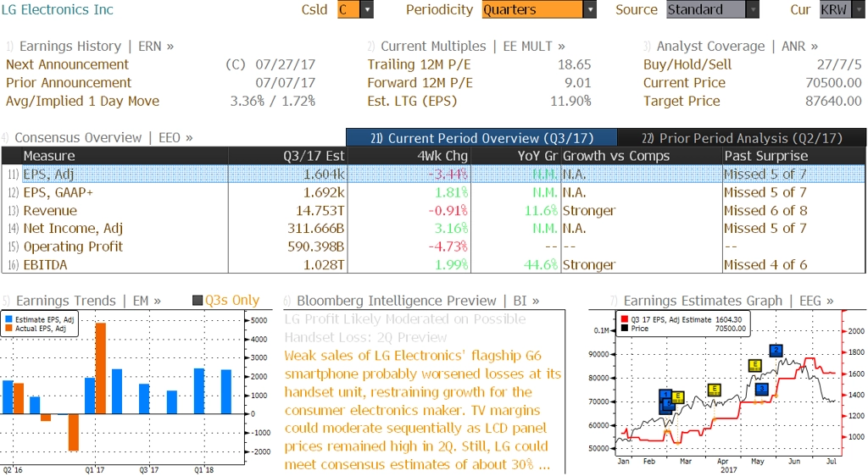The height and width of the screenshot is (476, 868).
Task: Click Revenue estimate 14.753T
Action: click(320, 211)
